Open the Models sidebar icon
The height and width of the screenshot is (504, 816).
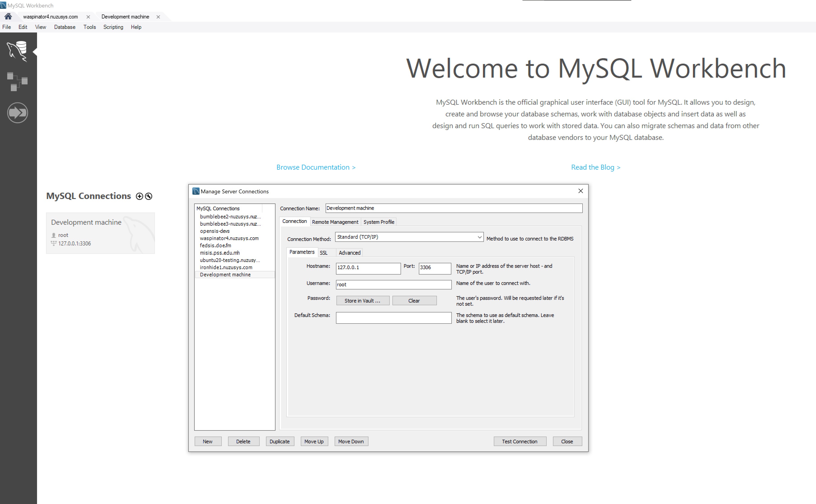(17, 81)
